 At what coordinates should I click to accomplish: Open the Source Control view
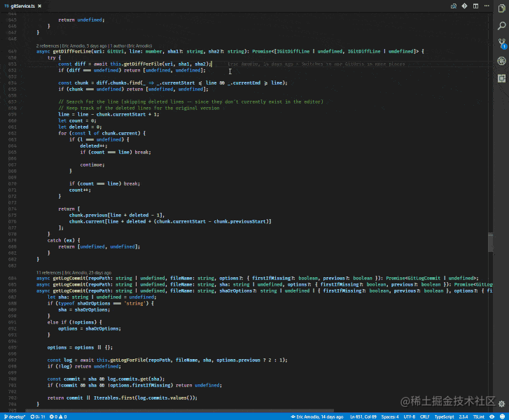[501, 43]
